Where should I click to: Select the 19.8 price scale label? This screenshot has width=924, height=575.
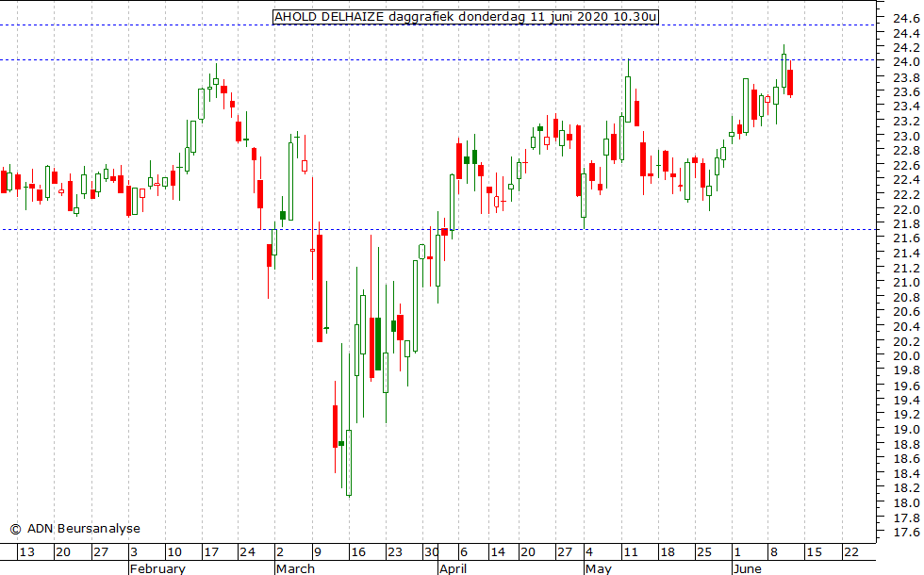906,370
